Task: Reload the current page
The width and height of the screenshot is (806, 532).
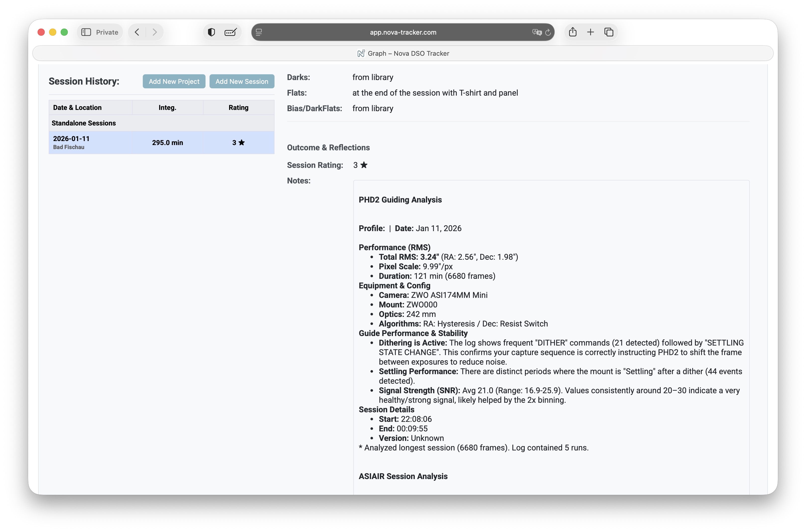Action: (548, 32)
